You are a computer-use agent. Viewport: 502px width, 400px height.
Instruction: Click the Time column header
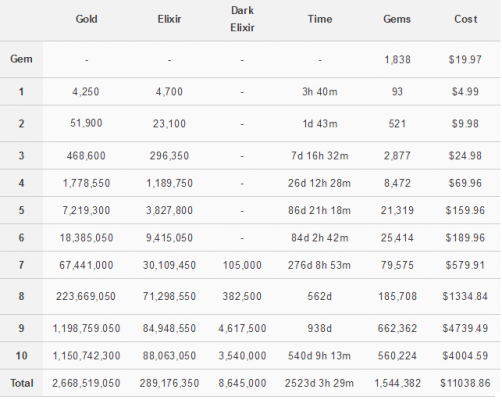tap(320, 19)
